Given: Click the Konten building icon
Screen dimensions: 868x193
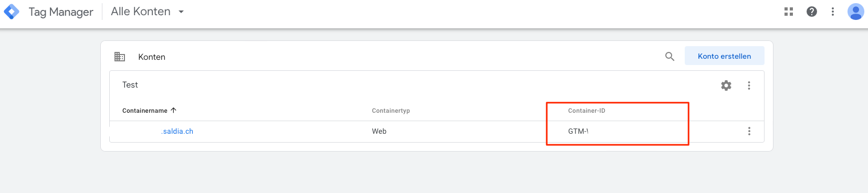Looking at the screenshot, I should [x=120, y=57].
